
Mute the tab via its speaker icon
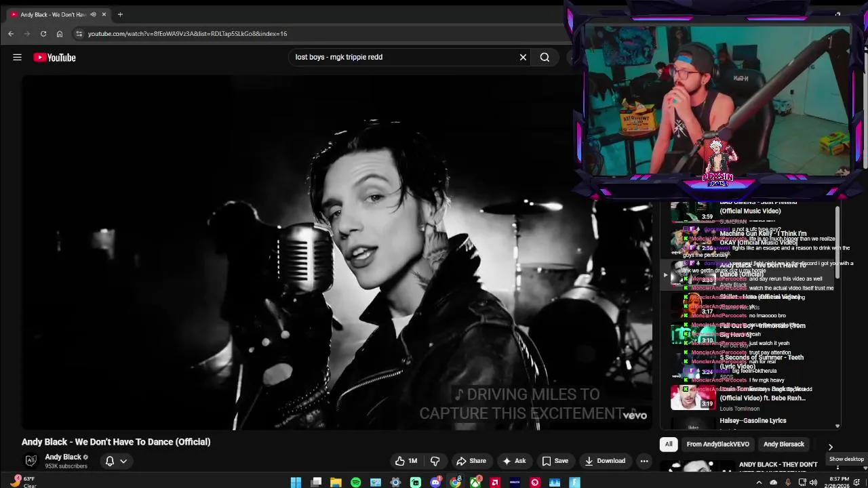93,14
